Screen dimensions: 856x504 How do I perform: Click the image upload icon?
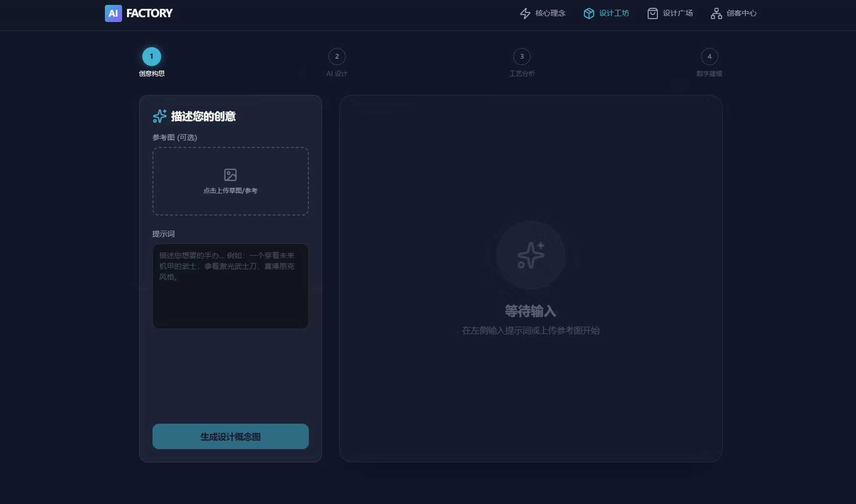[x=230, y=175]
